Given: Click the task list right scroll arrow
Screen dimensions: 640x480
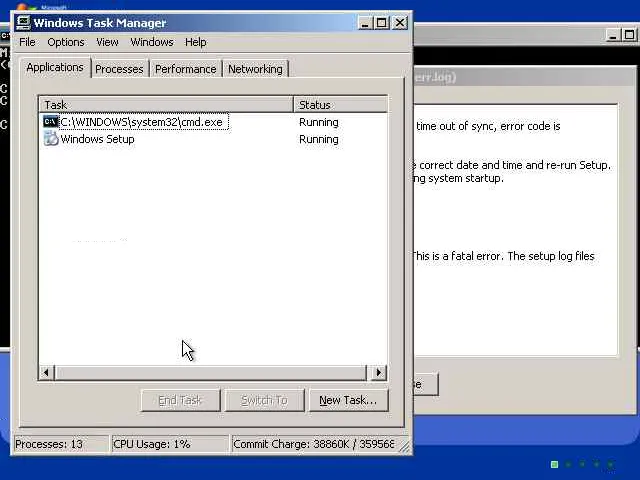Looking at the screenshot, I should (378, 372).
